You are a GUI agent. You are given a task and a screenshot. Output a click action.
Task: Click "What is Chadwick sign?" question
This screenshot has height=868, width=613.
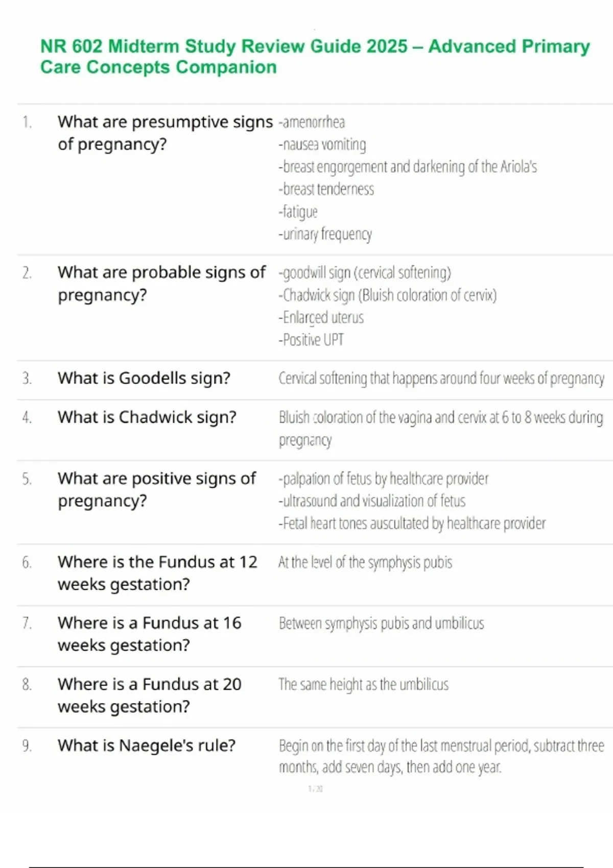(x=147, y=418)
